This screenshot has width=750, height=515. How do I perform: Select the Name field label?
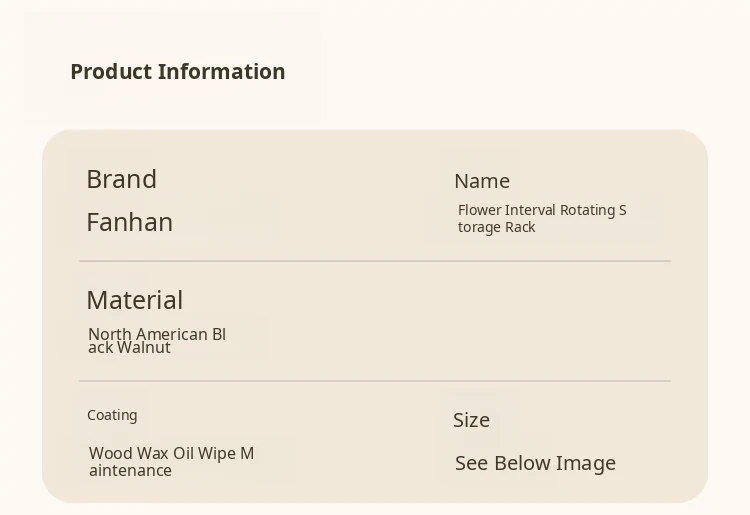click(x=482, y=181)
